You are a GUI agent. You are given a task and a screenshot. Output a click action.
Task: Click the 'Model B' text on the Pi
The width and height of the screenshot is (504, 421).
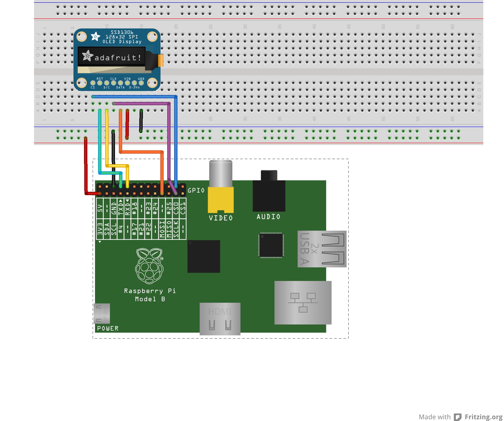coord(150,299)
